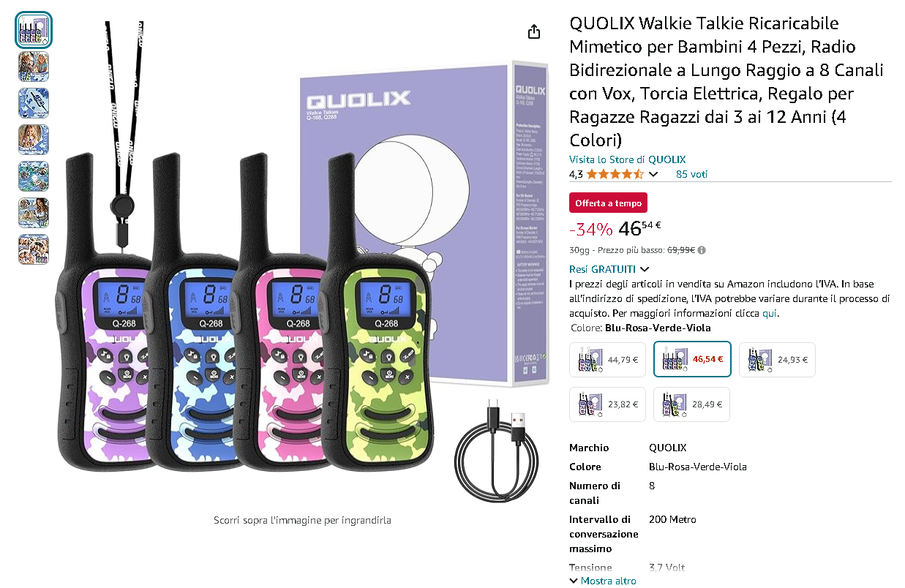Viewport: 905px width, 588px height.
Task: Select the fifth product thumbnail
Action: click(x=34, y=176)
